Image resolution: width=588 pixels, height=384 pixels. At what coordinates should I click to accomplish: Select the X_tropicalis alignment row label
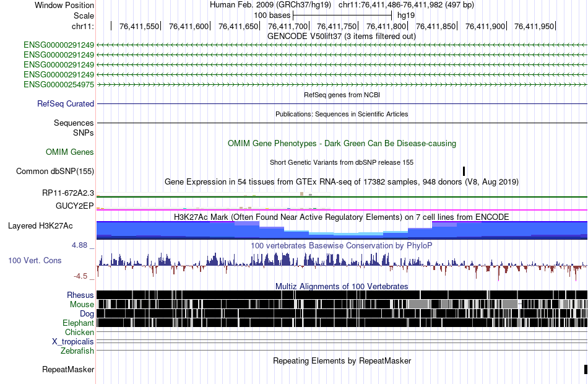(x=73, y=342)
